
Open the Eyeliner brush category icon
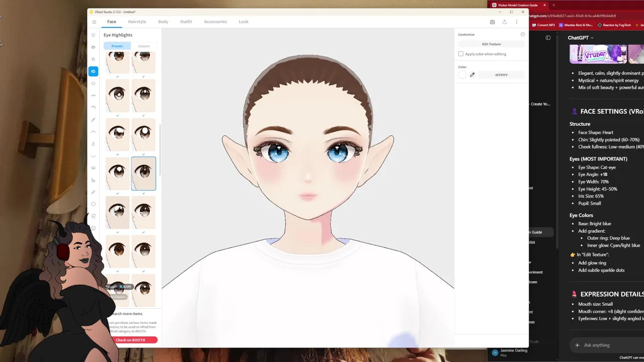click(93, 120)
